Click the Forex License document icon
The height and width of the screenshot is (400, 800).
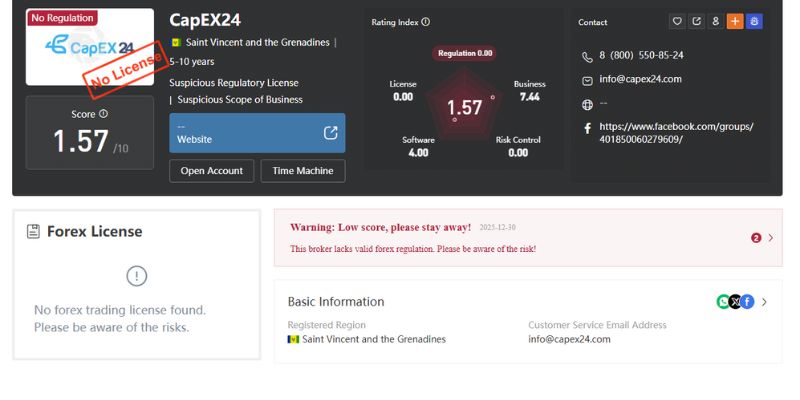(33, 232)
